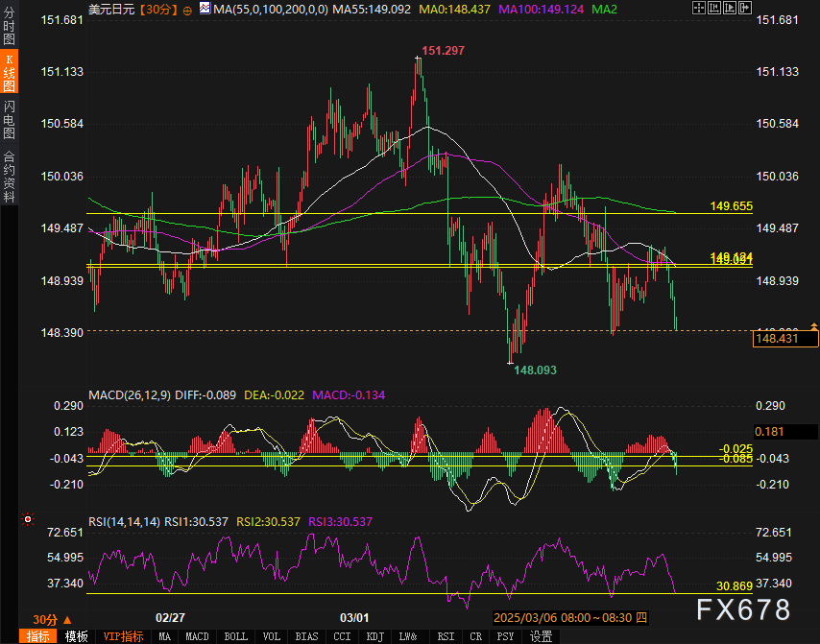The width and height of the screenshot is (820, 644).
Task: Toggle the RSI indicator button
Action: tap(446, 636)
